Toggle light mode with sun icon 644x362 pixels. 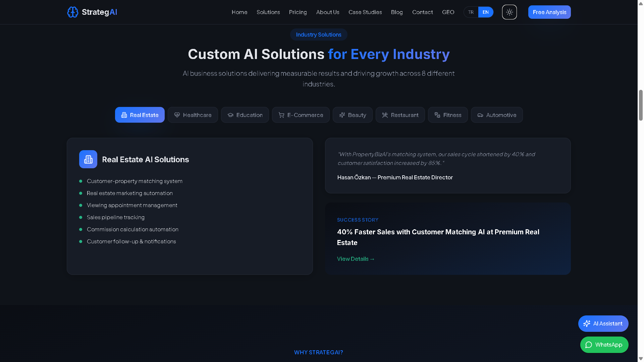[509, 12]
